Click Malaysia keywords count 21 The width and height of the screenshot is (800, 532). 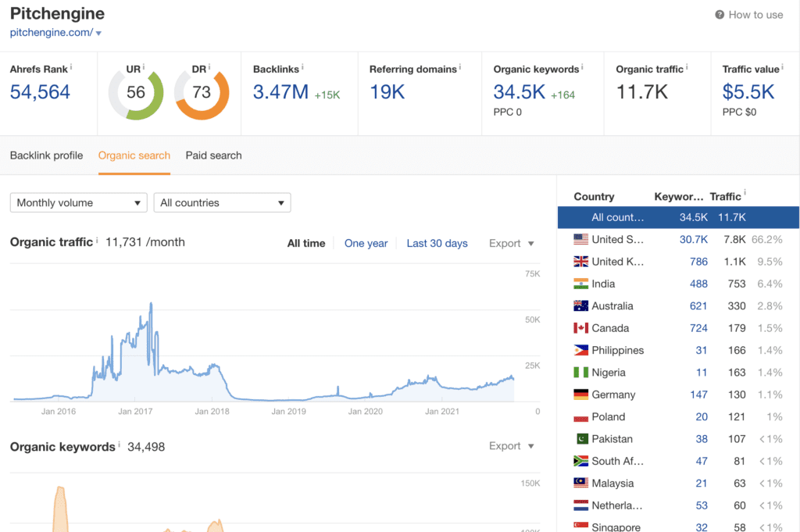[702, 483]
